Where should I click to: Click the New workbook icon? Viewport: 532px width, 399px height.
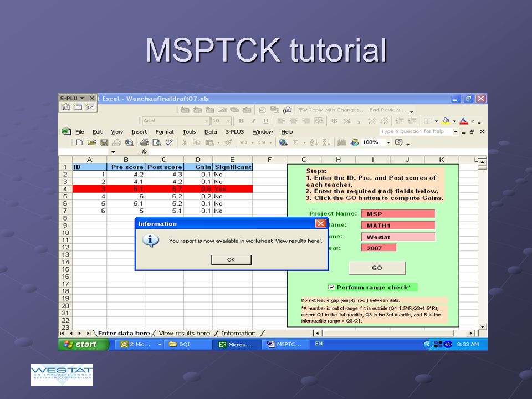click(79, 142)
